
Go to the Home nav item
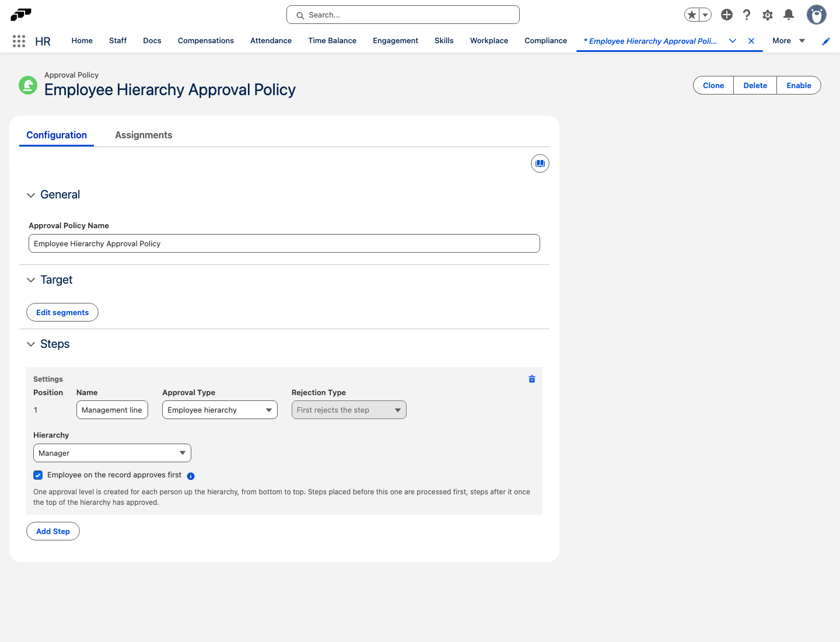(x=82, y=41)
